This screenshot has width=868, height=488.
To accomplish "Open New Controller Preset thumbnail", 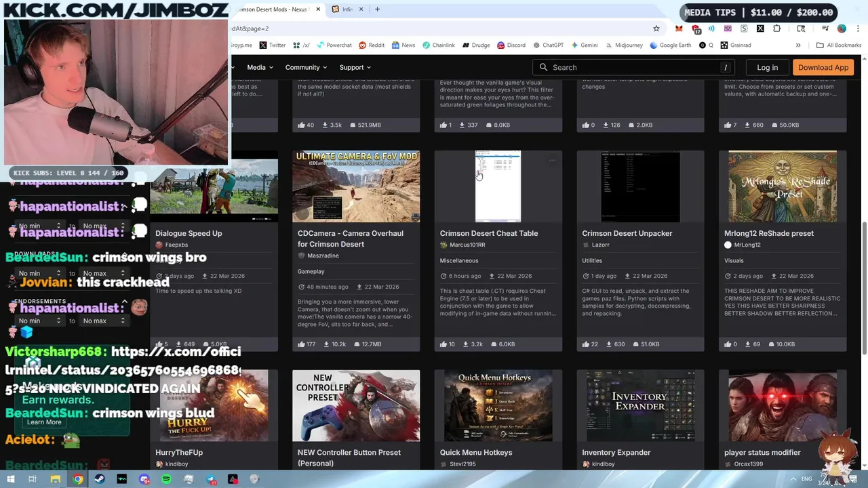I will pos(356,405).
